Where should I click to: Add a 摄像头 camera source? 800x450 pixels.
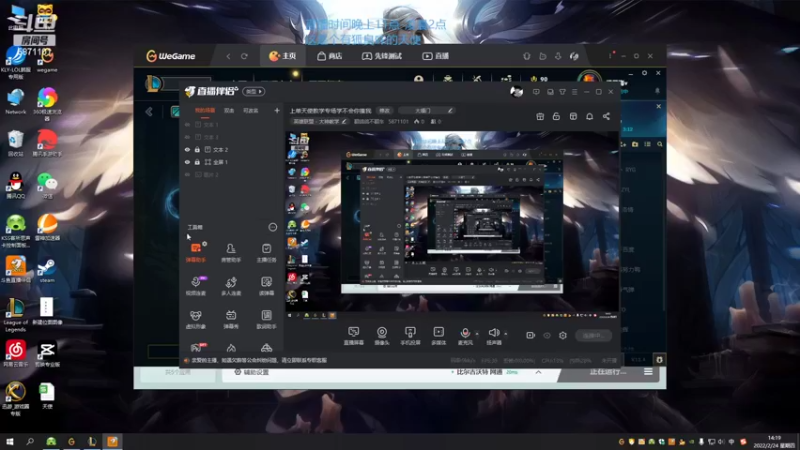(x=382, y=336)
